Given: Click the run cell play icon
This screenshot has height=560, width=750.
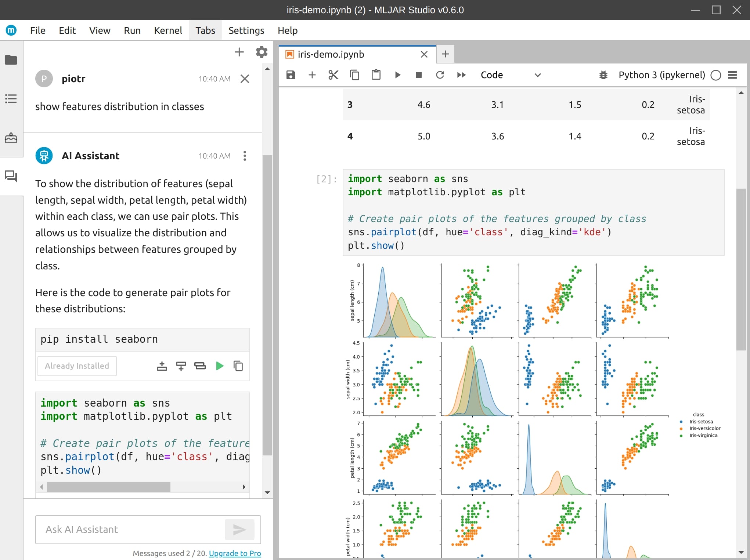Looking at the screenshot, I should click(397, 75).
